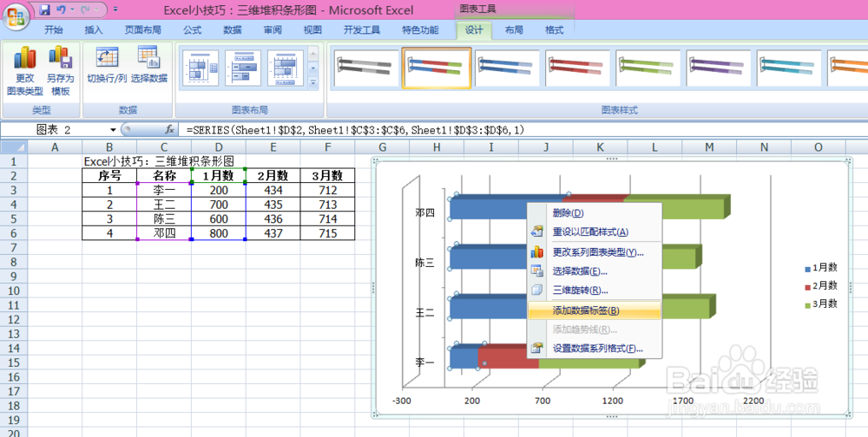Select the title cell Excel小技巧：三维堆积条形图

[x=159, y=161]
